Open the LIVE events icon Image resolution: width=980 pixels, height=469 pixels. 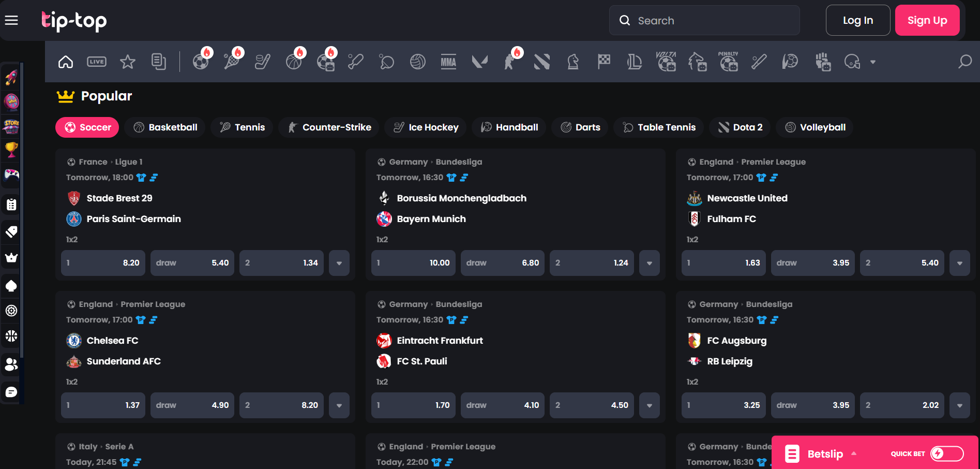pyautogui.click(x=97, y=62)
